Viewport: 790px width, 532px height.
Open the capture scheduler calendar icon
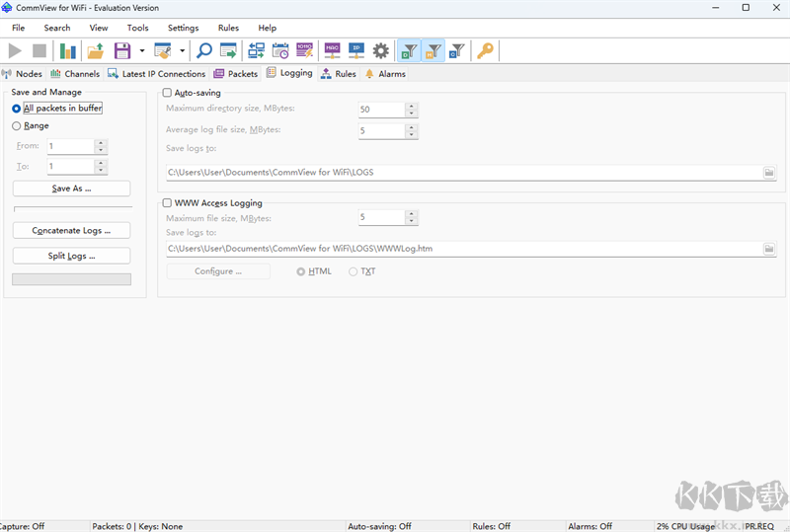point(280,51)
